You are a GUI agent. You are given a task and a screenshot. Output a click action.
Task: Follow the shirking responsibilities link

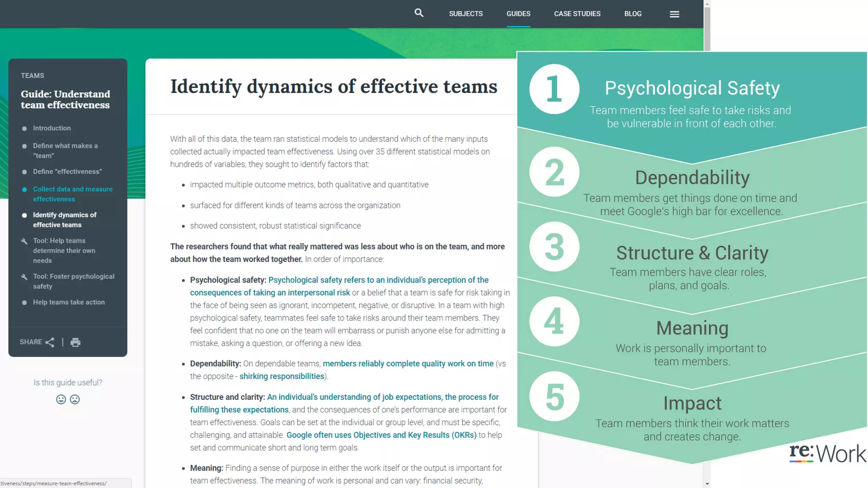(281, 376)
